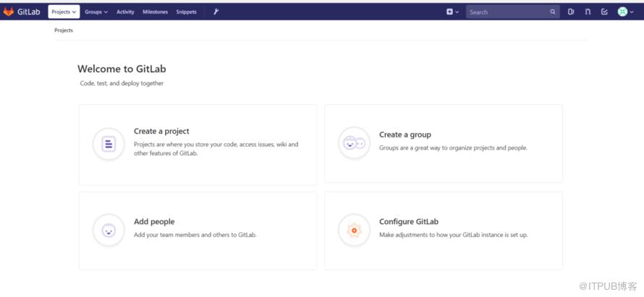Click 'Projects are where you store' description

216,149
